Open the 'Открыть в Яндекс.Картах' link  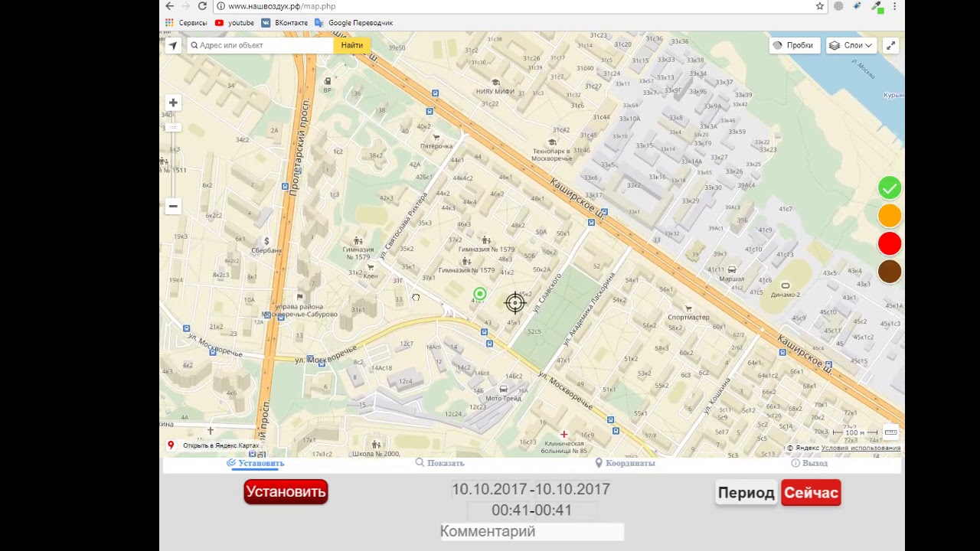220,445
